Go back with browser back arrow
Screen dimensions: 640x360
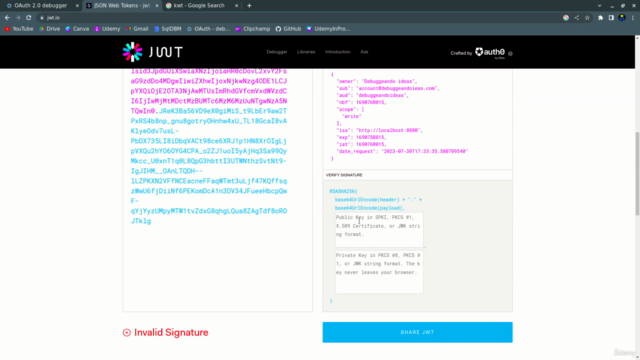point(7,18)
